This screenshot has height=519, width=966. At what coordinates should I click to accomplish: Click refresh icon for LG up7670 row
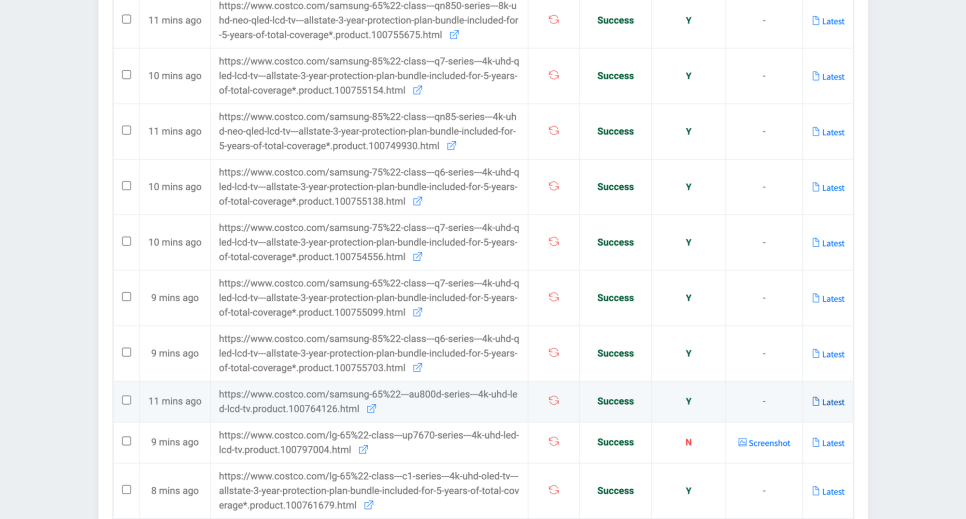[x=553, y=442]
